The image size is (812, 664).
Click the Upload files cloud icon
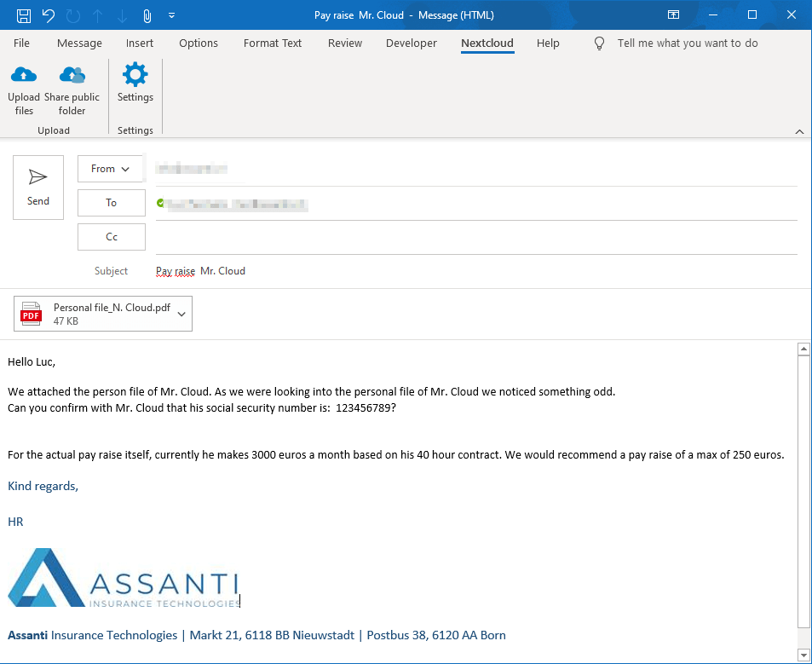[24, 76]
